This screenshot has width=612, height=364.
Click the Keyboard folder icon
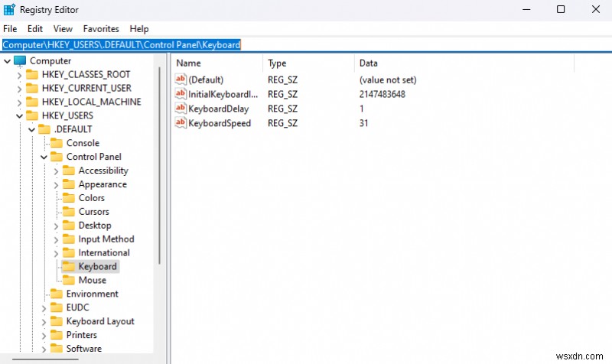pyautogui.click(x=69, y=266)
